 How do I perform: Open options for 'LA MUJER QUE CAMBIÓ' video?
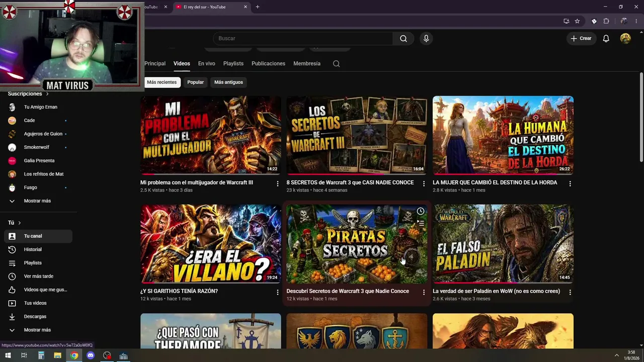(570, 184)
